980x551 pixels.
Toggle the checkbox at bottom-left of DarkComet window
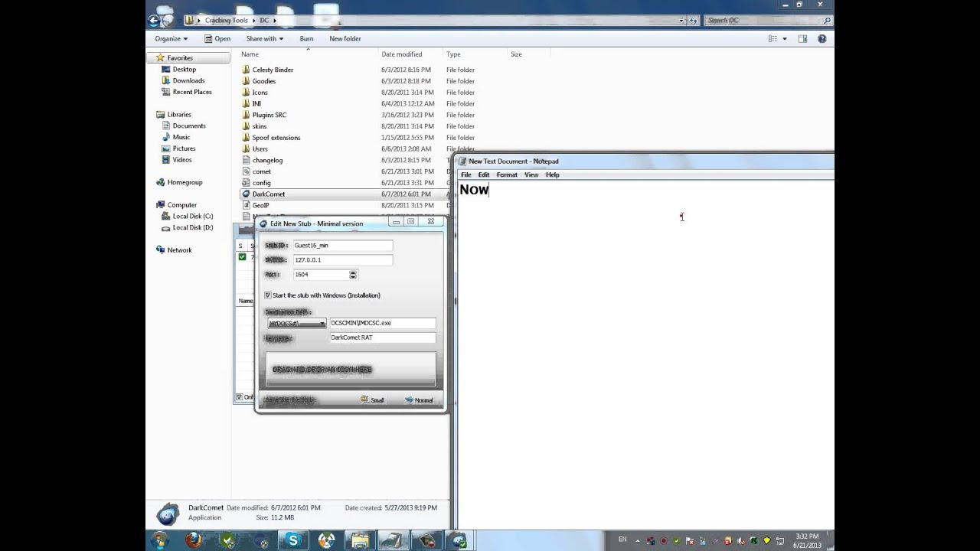(240, 397)
